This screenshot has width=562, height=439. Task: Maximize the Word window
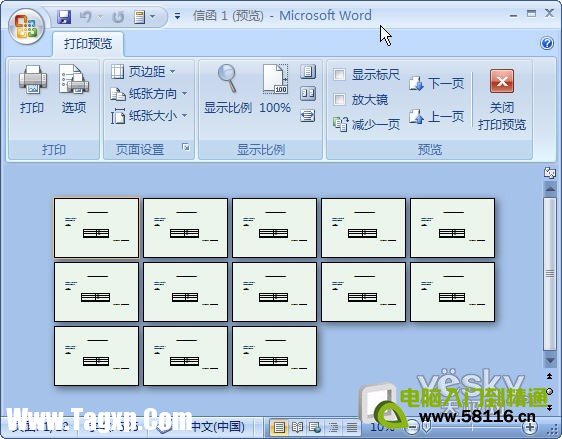(532, 14)
